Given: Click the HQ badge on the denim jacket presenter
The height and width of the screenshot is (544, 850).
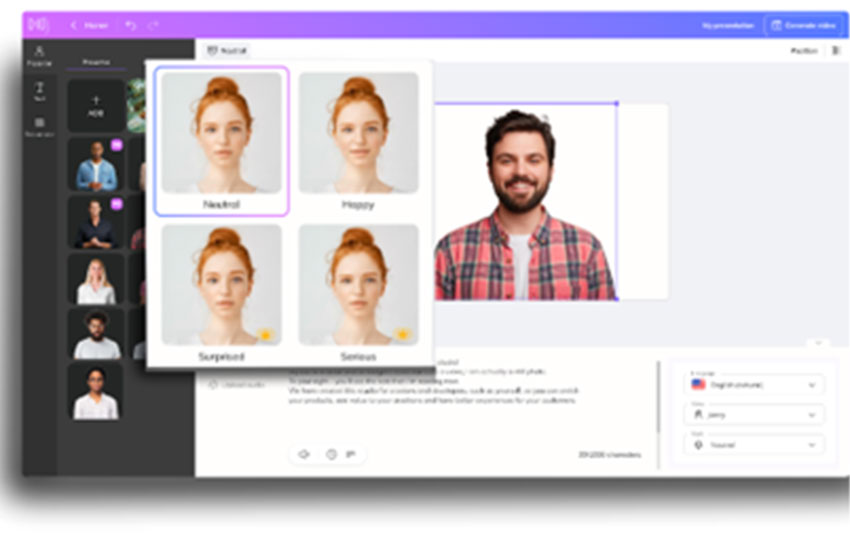Looking at the screenshot, I should click(117, 145).
